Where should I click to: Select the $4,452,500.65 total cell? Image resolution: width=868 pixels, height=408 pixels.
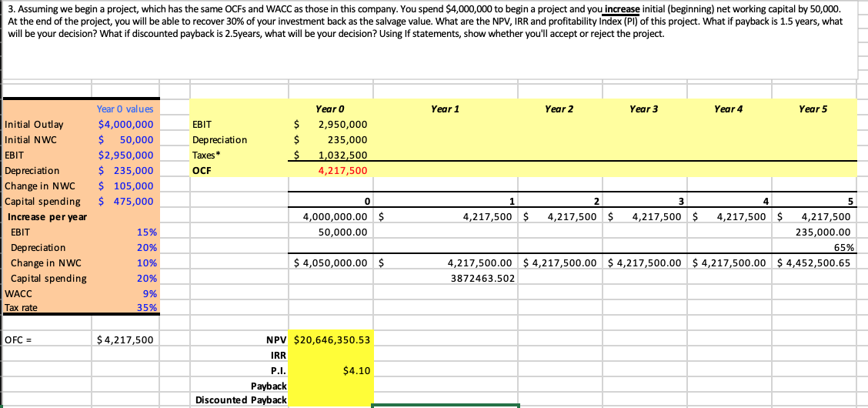[x=814, y=263]
